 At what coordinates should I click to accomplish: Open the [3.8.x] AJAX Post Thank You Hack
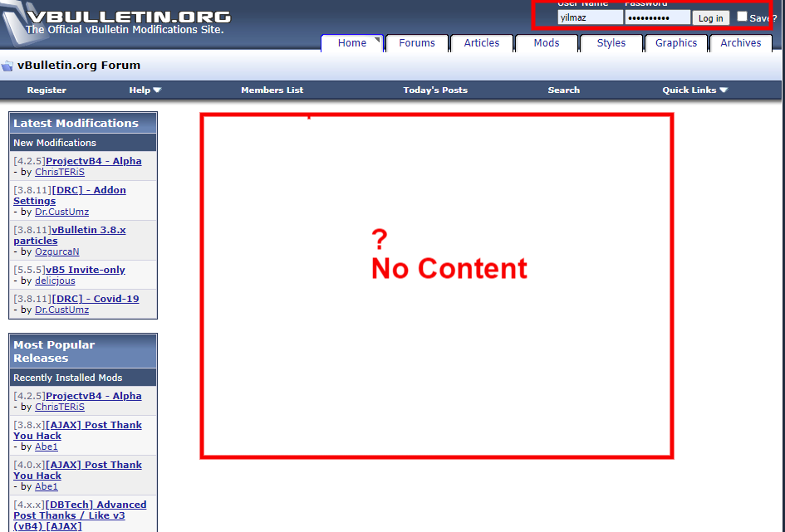[x=77, y=431]
